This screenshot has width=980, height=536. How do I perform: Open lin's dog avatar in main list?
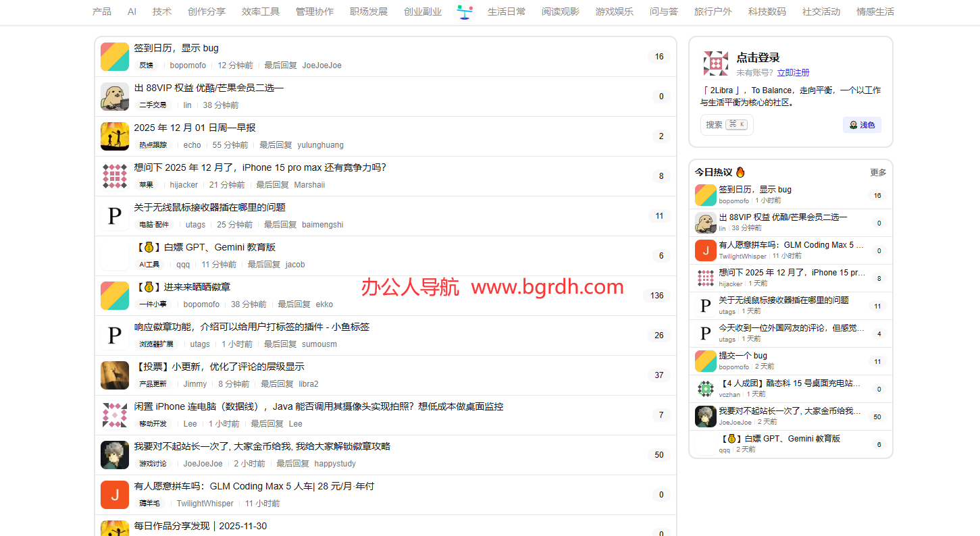pyautogui.click(x=115, y=97)
